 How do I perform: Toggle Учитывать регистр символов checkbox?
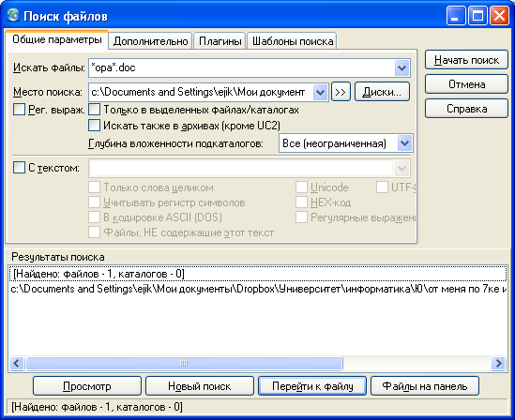pyautogui.click(x=94, y=202)
